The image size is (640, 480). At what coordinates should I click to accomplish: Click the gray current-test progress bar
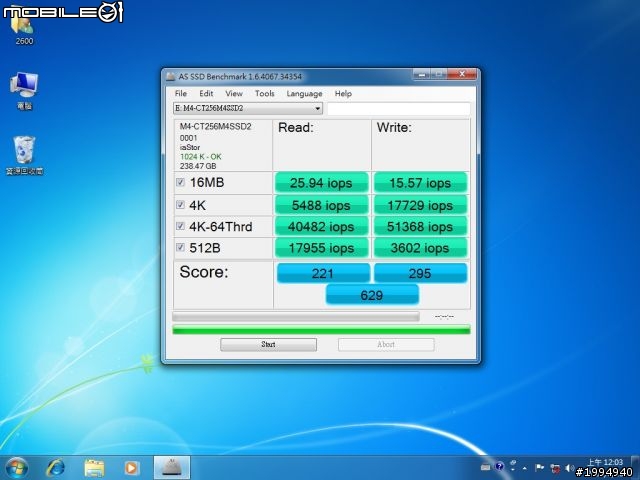click(296, 317)
